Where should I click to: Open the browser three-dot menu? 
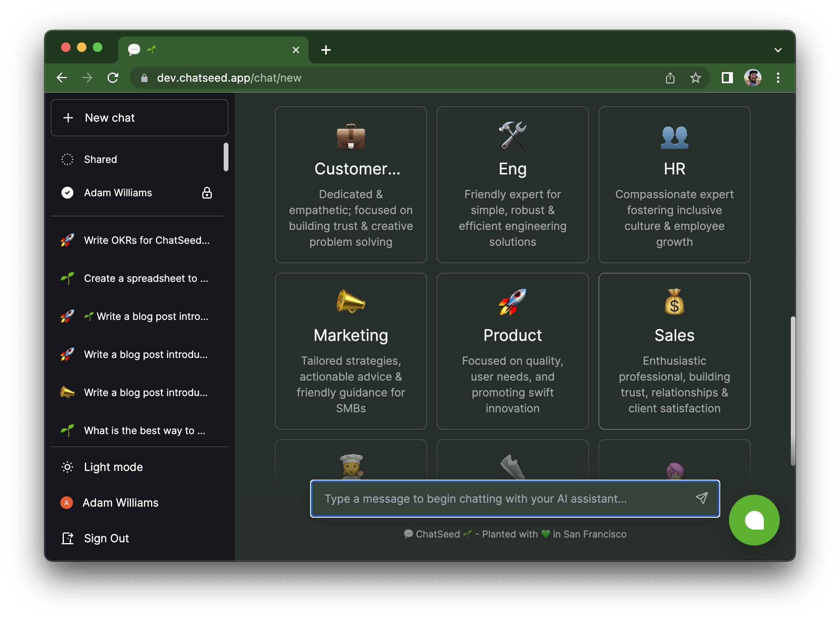(778, 78)
